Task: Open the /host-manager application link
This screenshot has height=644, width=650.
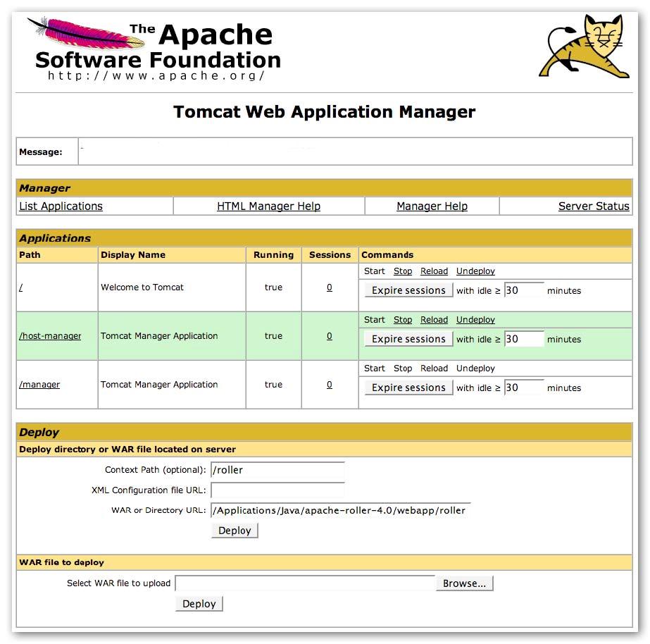Action: click(x=50, y=336)
